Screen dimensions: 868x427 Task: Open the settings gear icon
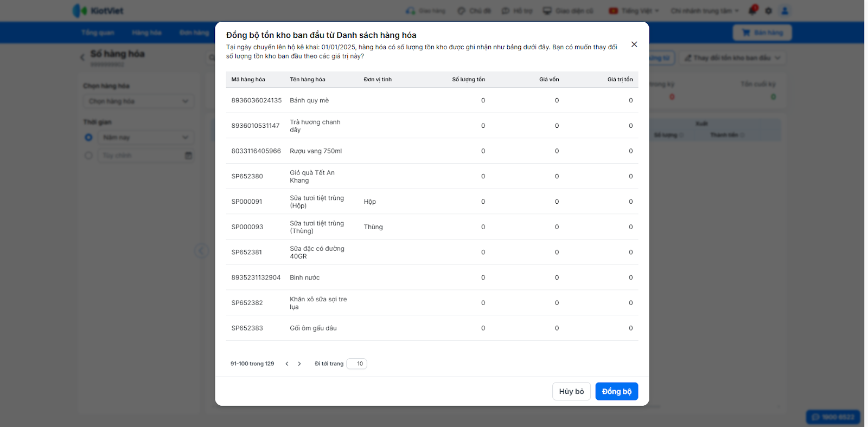click(x=769, y=11)
